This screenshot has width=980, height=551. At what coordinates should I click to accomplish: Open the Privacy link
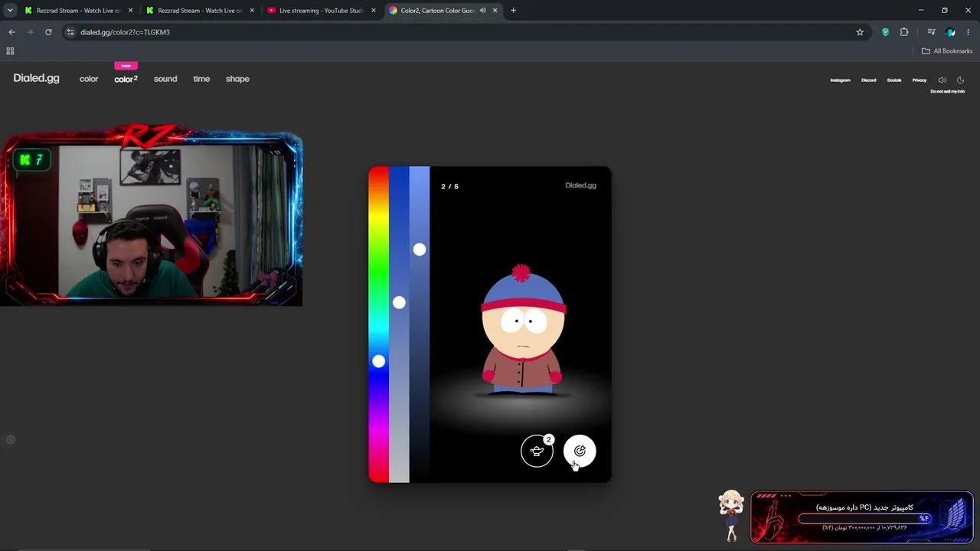pos(920,80)
